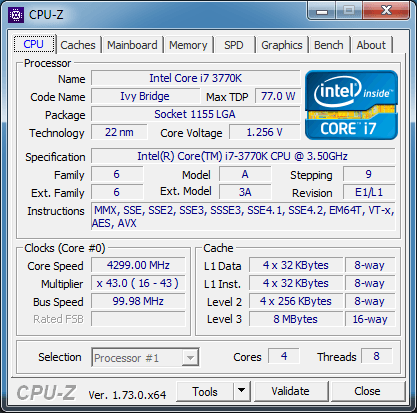Open the Mainboard tab
Image resolution: width=417 pixels, height=413 pixels.
(132, 45)
